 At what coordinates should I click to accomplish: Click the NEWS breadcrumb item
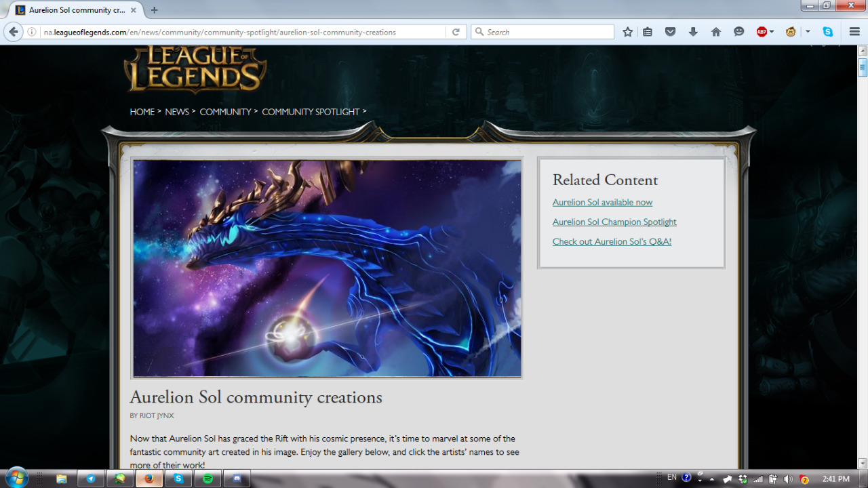click(177, 112)
